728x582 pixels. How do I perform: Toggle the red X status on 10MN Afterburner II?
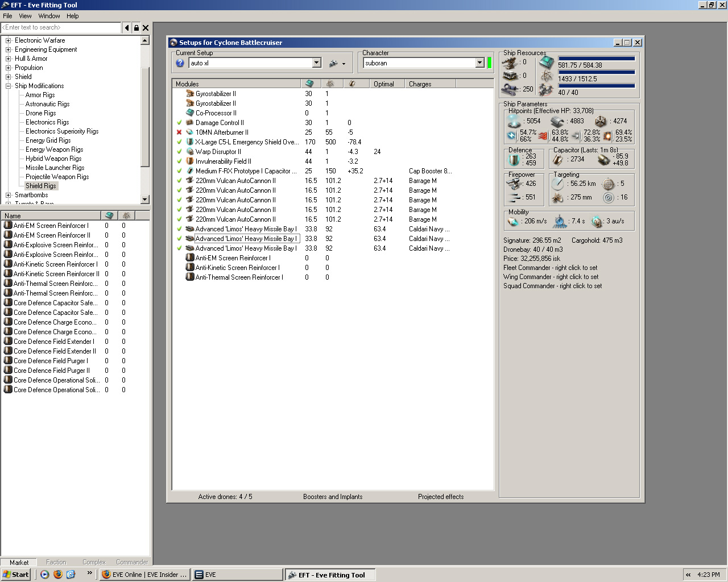(179, 132)
